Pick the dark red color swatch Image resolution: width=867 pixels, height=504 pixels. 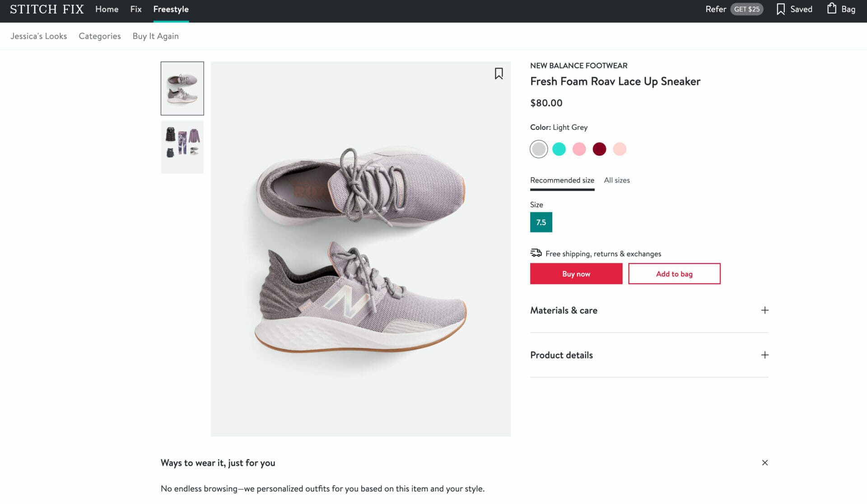[x=599, y=149]
